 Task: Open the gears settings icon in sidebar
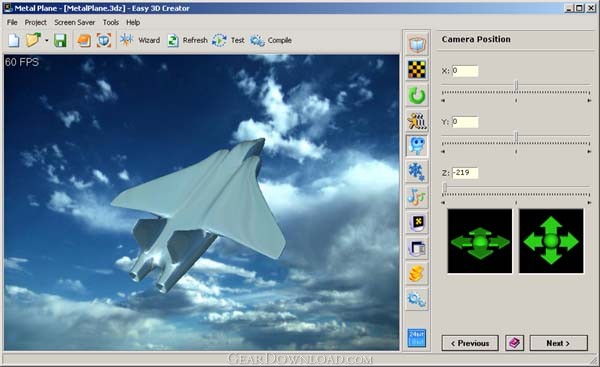point(417,299)
